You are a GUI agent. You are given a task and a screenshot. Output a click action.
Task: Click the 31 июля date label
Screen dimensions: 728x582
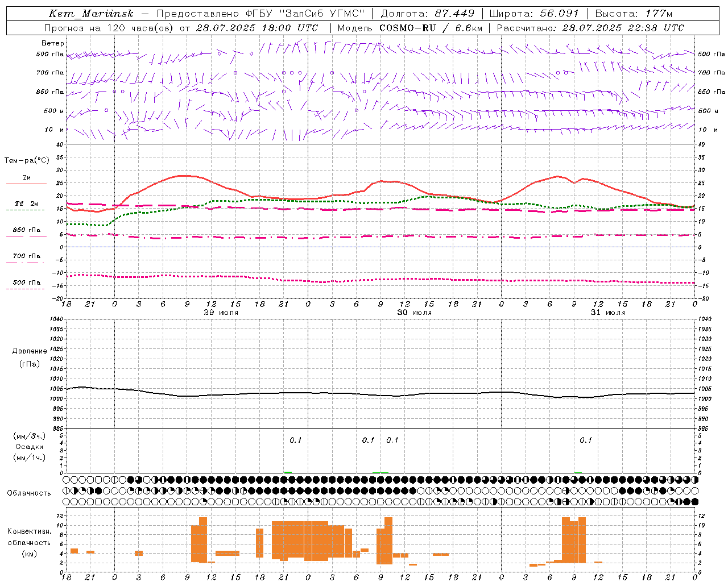tap(607, 313)
